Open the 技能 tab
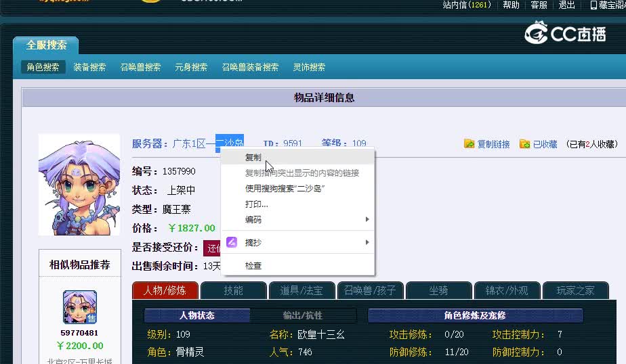 234,290
